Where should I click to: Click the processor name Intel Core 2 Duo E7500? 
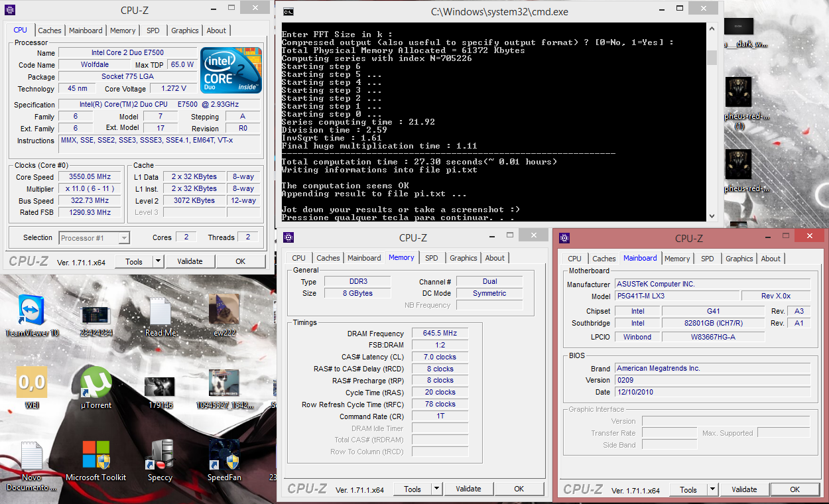click(128, 53)
